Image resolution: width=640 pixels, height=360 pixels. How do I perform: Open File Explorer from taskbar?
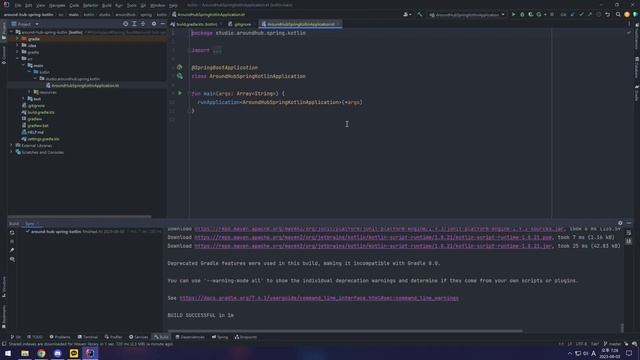25,353
